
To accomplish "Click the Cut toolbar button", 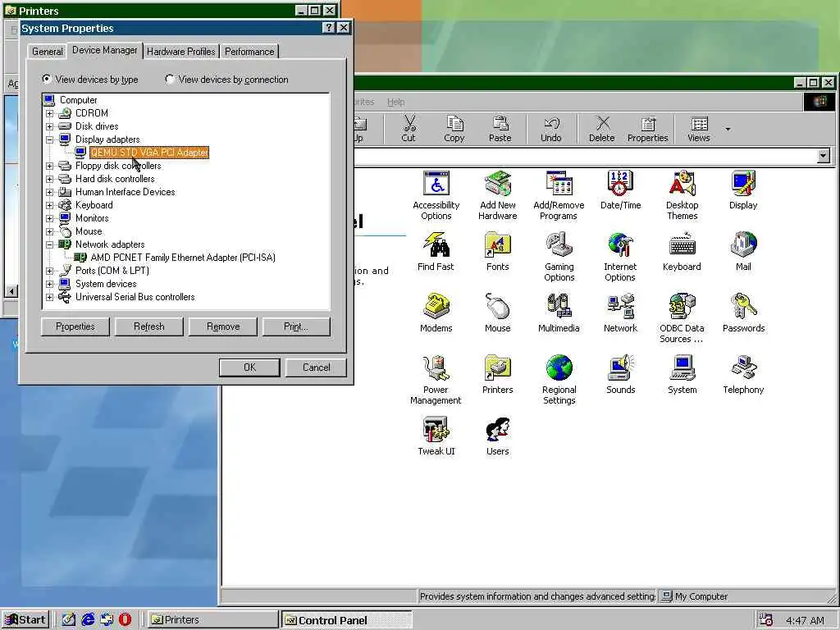I will click(409, 129).
